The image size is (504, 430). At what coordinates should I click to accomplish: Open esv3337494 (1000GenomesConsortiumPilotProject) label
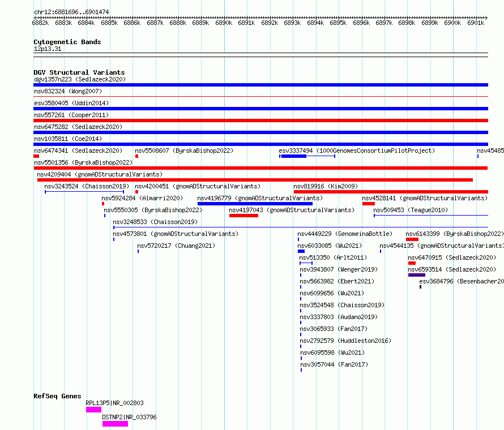point(357,150)
